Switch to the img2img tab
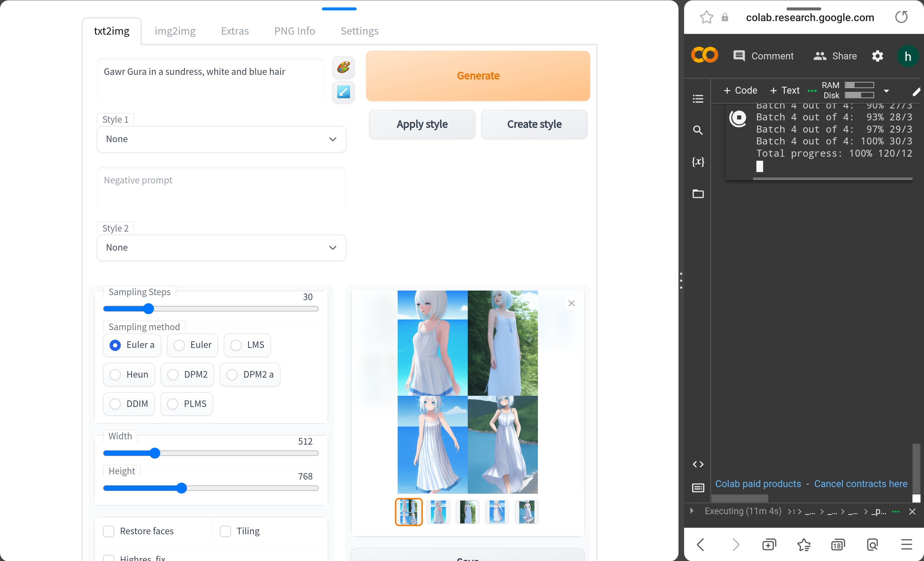 pyautogui.click(x=175, y=31)
